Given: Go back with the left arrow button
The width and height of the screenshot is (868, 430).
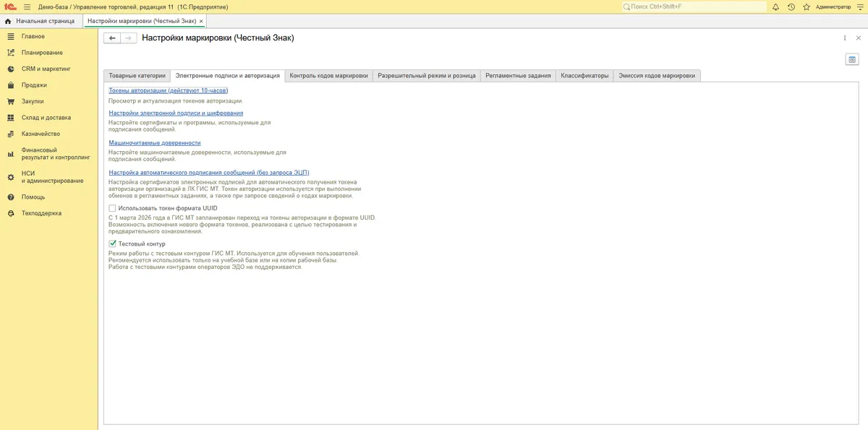Looking at the screenshot, I should 112,38.
